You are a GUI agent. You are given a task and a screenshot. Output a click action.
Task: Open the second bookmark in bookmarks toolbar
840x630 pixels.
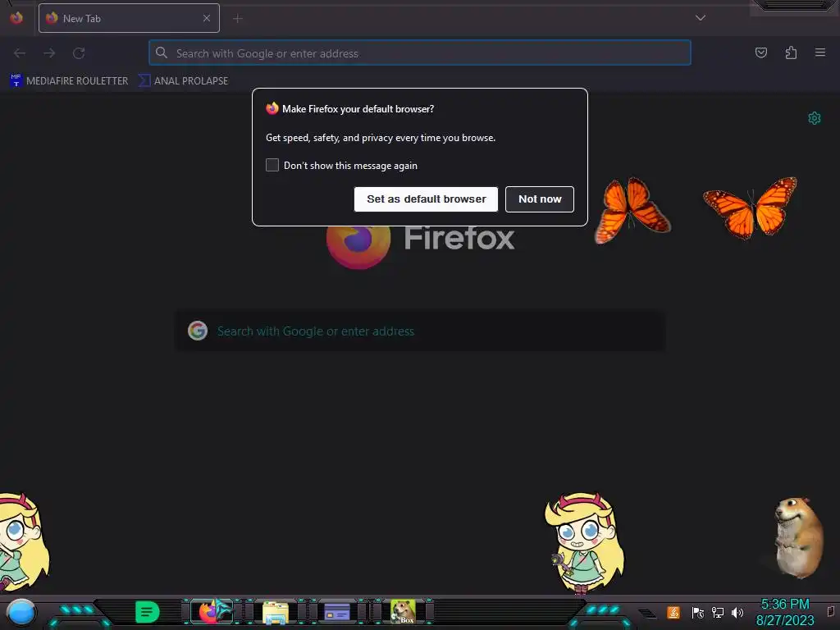(x=183, y=81)
